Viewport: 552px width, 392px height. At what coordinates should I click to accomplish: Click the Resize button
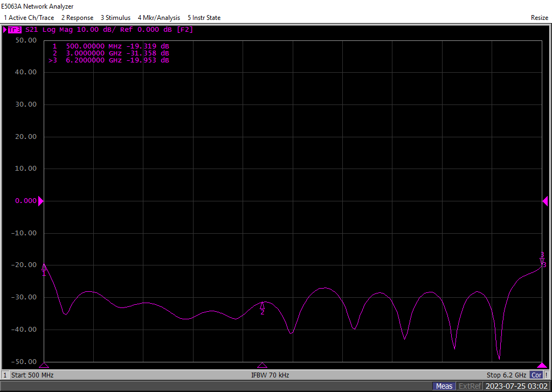[x=539, y=18]
